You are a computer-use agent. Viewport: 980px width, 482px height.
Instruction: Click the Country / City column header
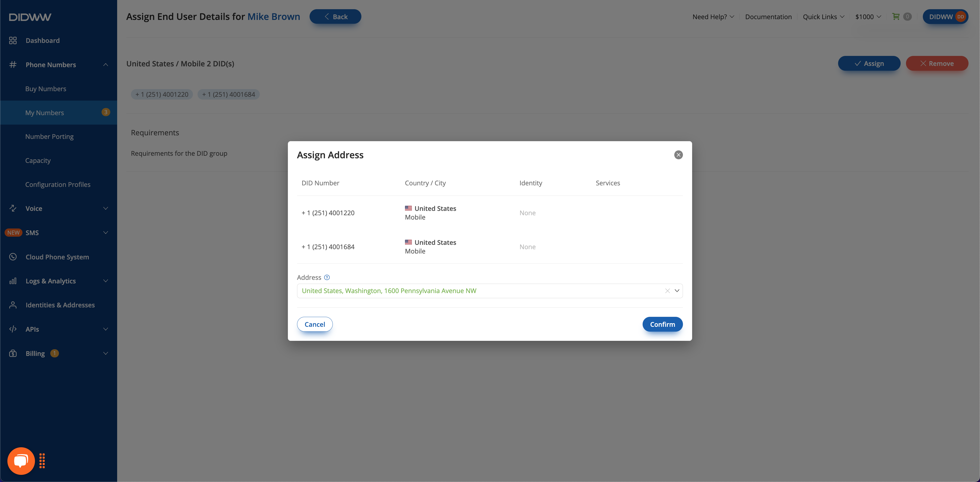(x=425, y=183)
